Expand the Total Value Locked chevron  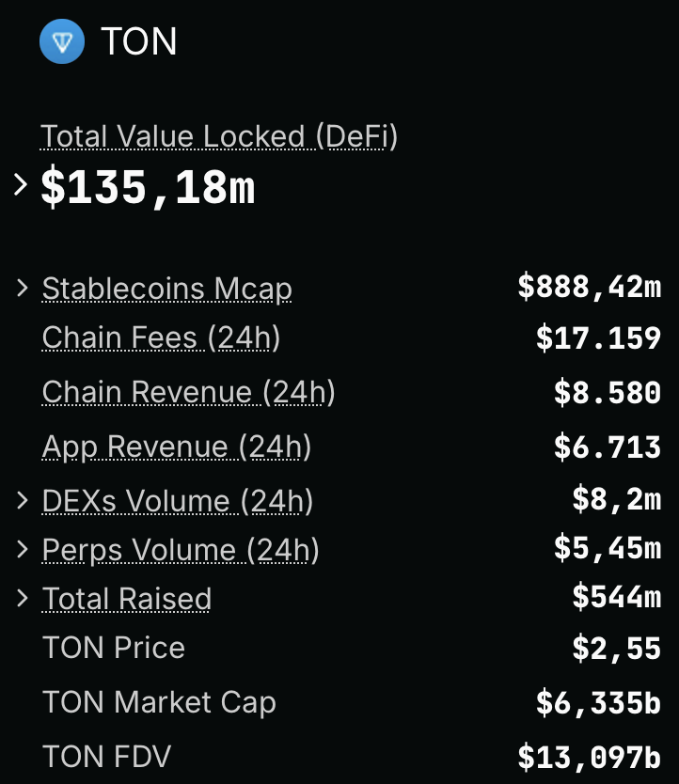tap(21, 185)
